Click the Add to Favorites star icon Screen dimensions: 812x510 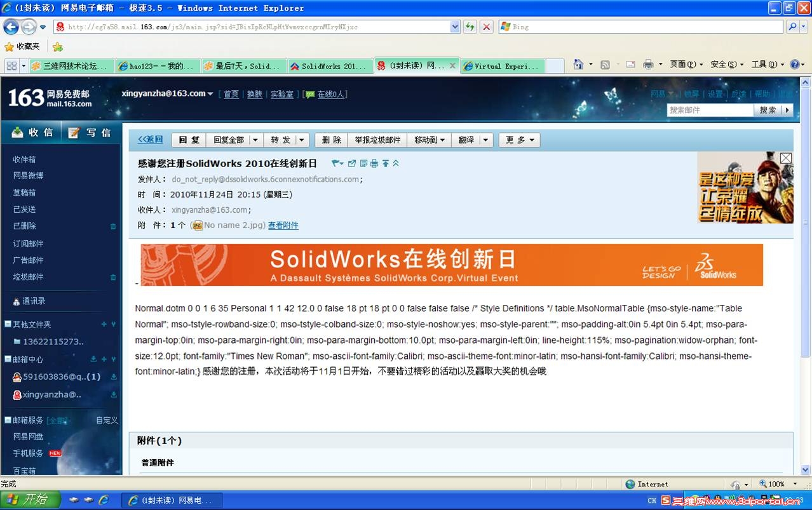pyautogui.click(x=58, y=47)
